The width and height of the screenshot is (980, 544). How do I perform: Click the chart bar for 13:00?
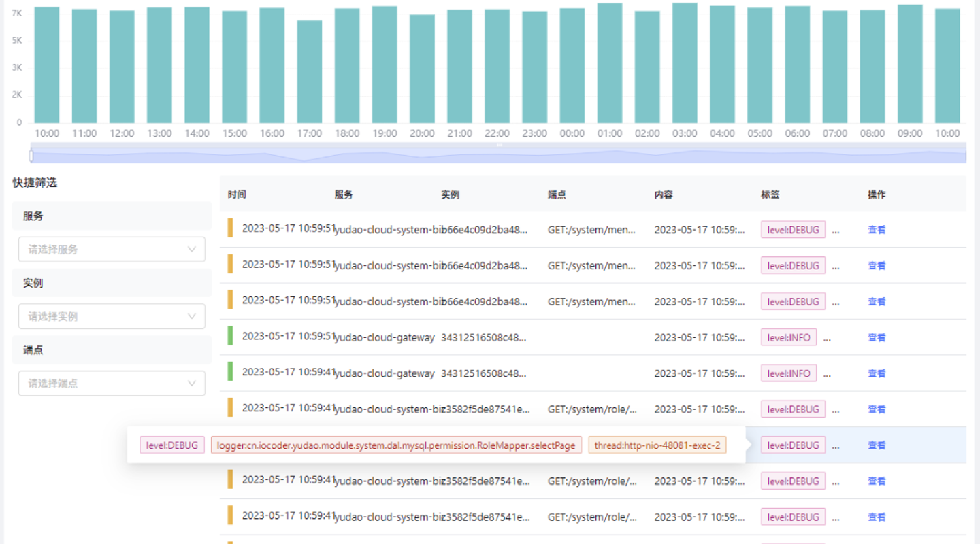pyautogui.click(x=159, y=65)
